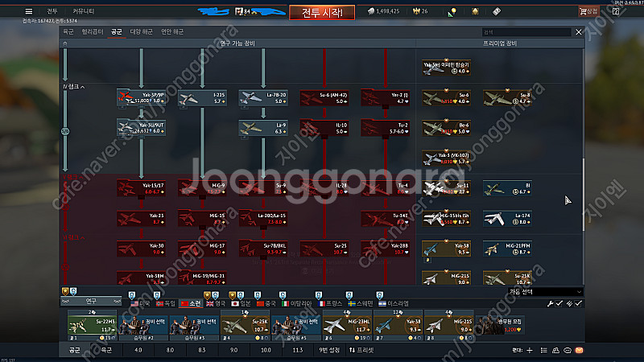Open the 프리셋 presets selector
644x362 pixels.
tap(361, 350)
